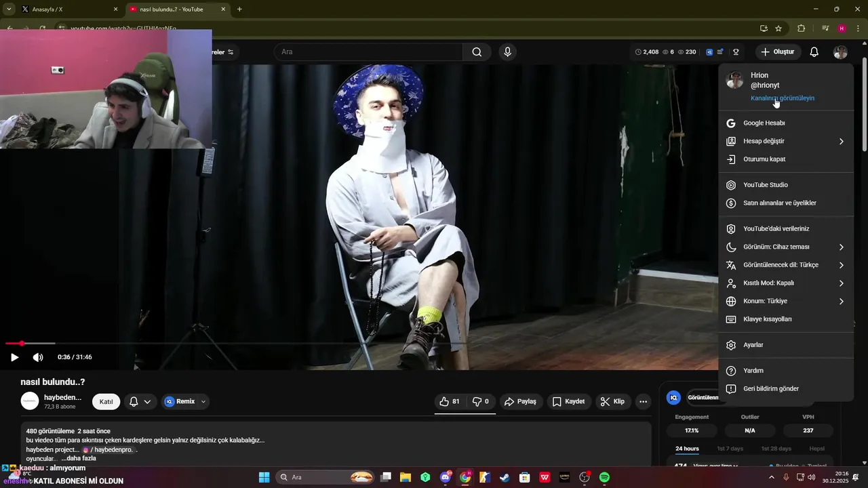The width and height of the screenshot is (868, 488).
Task: Expand Hesap değiştir submenu arrow
Action: pos(841,141)
